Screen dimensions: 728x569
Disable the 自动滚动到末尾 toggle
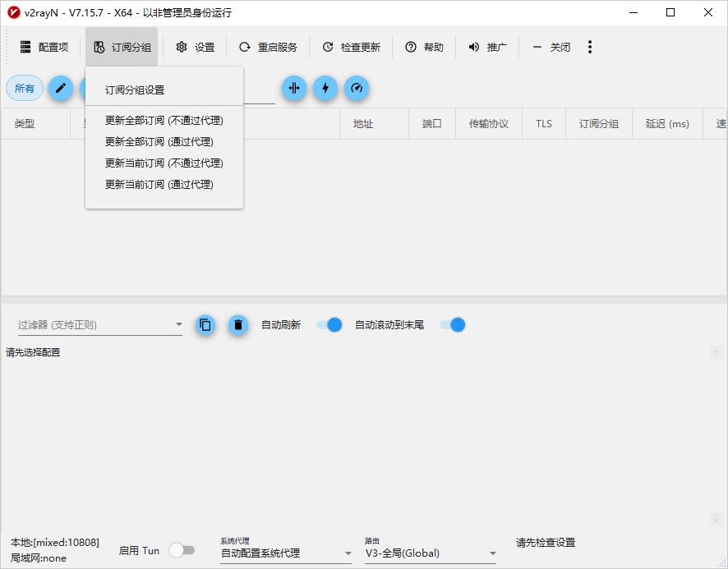(x=450, y=324)
